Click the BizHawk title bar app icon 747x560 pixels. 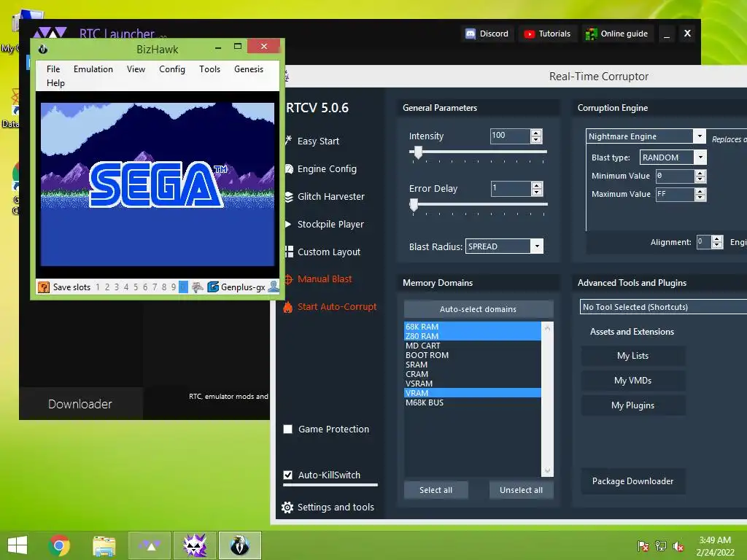tap(42, 49)
